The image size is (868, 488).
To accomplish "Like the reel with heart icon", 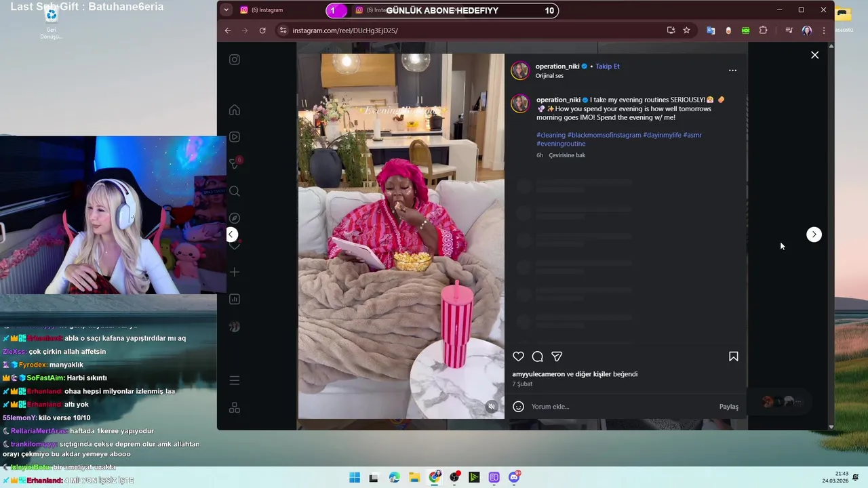I will point(518,357).
